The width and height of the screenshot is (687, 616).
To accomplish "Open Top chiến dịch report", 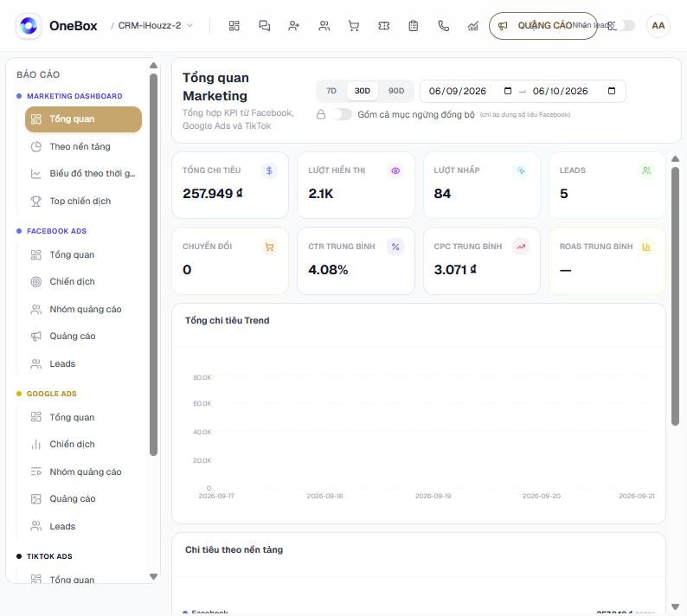I will pyautogui.click(x=83, y=201).
